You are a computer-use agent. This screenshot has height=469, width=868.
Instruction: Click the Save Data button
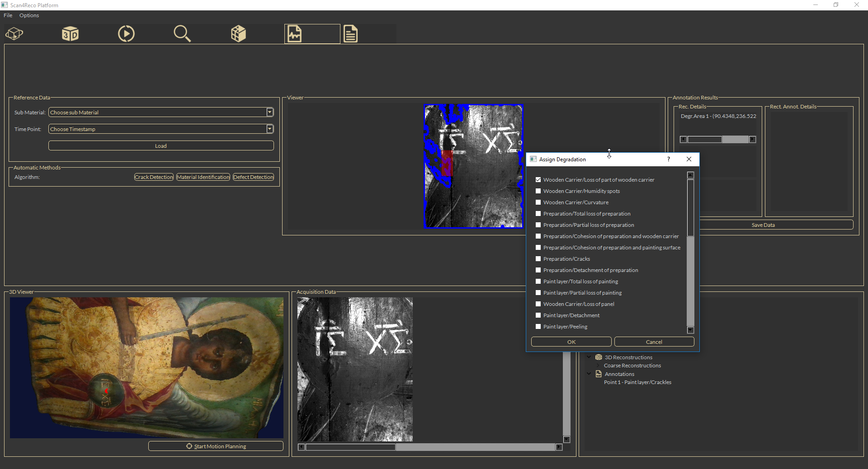[763, 225]
